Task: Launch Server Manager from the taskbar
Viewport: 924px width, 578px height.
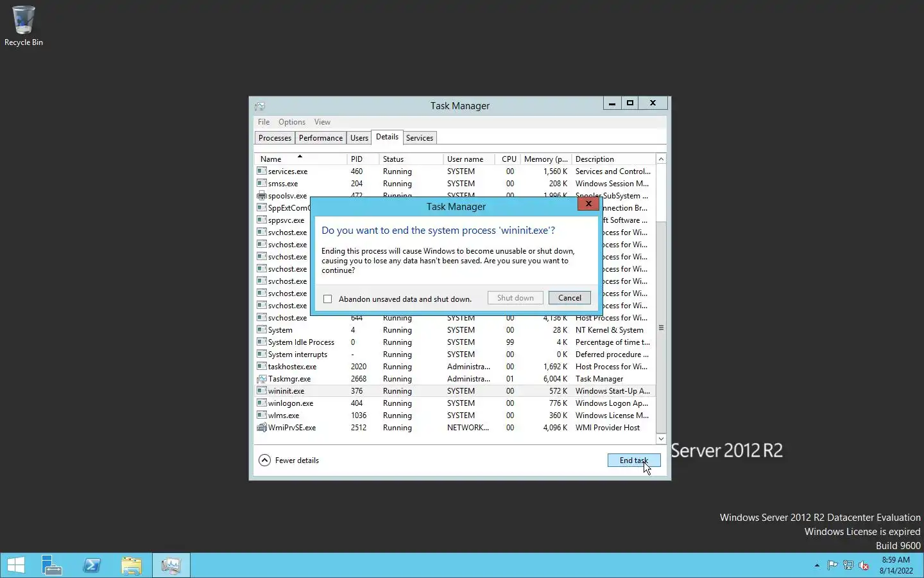Action: (x=51, y=565)
